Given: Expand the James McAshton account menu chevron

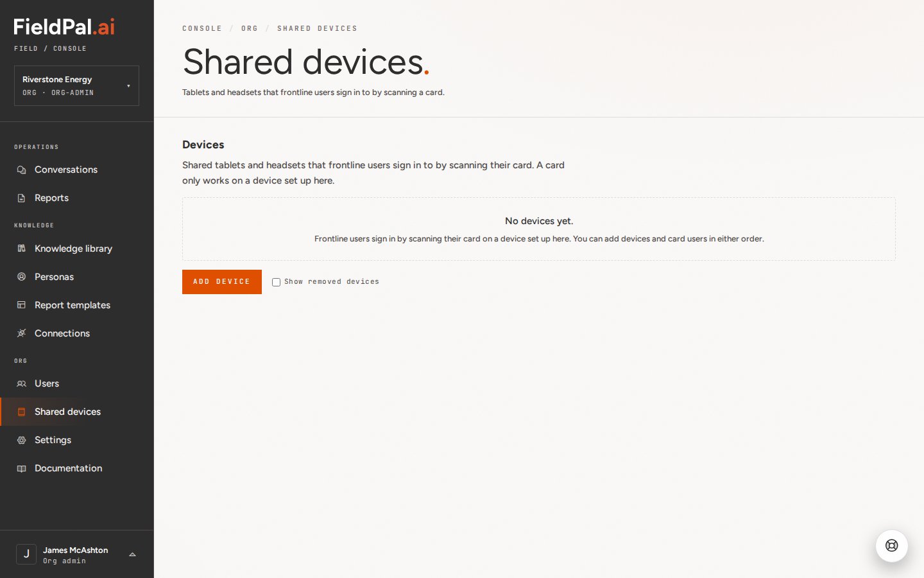Looking at the screenshot, I should coord(132,554).
